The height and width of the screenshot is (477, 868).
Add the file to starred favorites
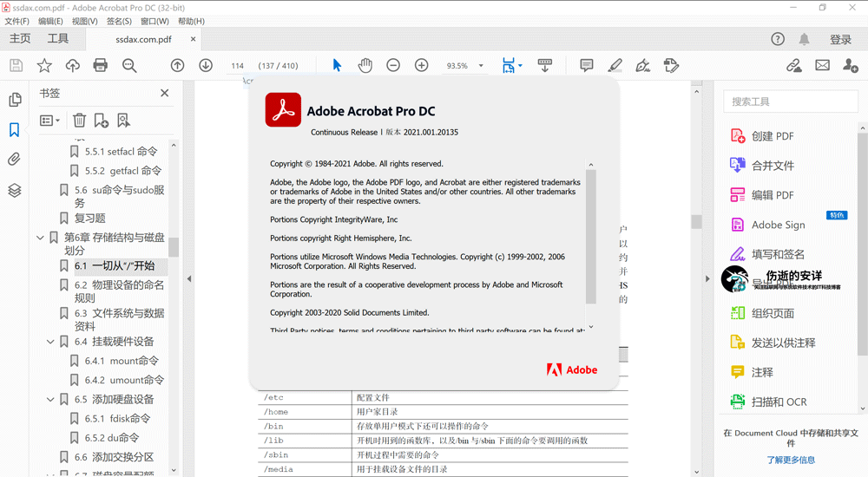pyautogui.click(x=44, y=65)
